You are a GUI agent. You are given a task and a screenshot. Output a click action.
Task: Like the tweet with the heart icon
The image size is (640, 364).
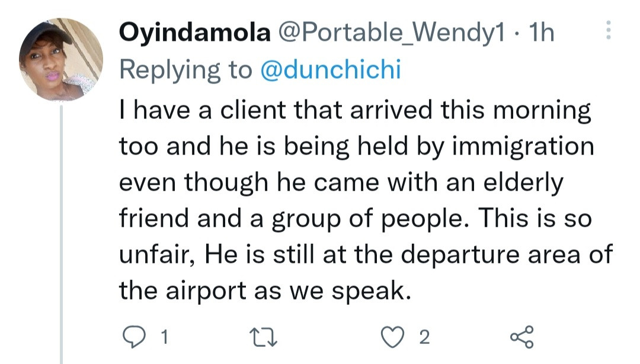[x=393, y=337]
